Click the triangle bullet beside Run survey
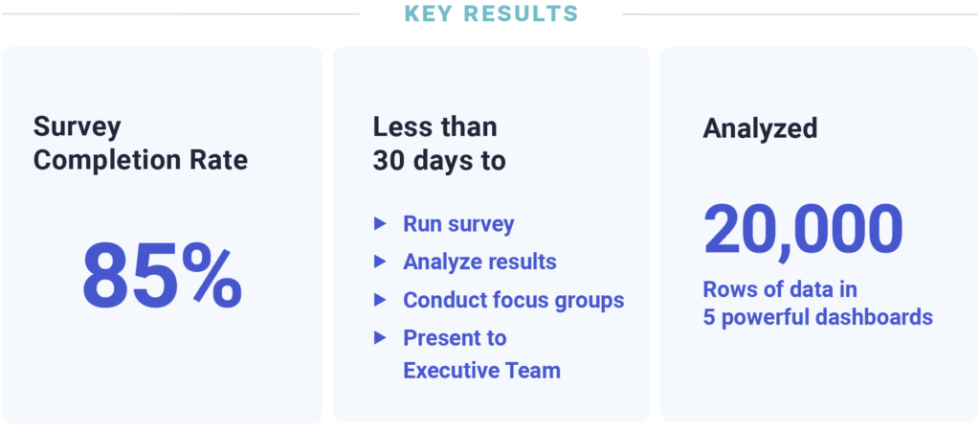The width and height of the screenshot is (980, 433). tap(380, 223)
